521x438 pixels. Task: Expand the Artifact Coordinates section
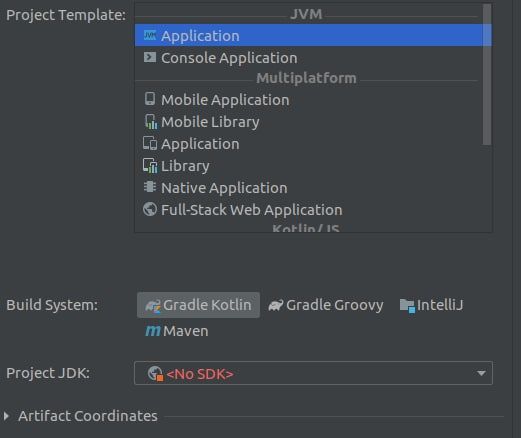[x=6, y=416]
